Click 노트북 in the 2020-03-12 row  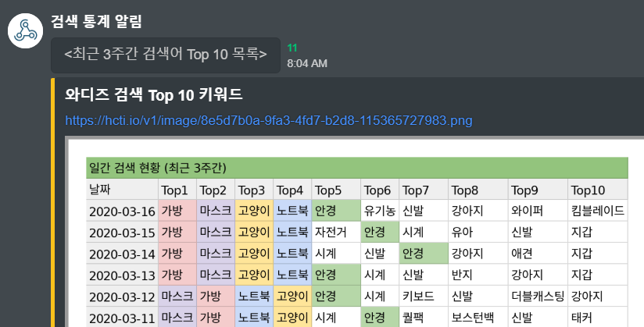[x=254, y=297]
